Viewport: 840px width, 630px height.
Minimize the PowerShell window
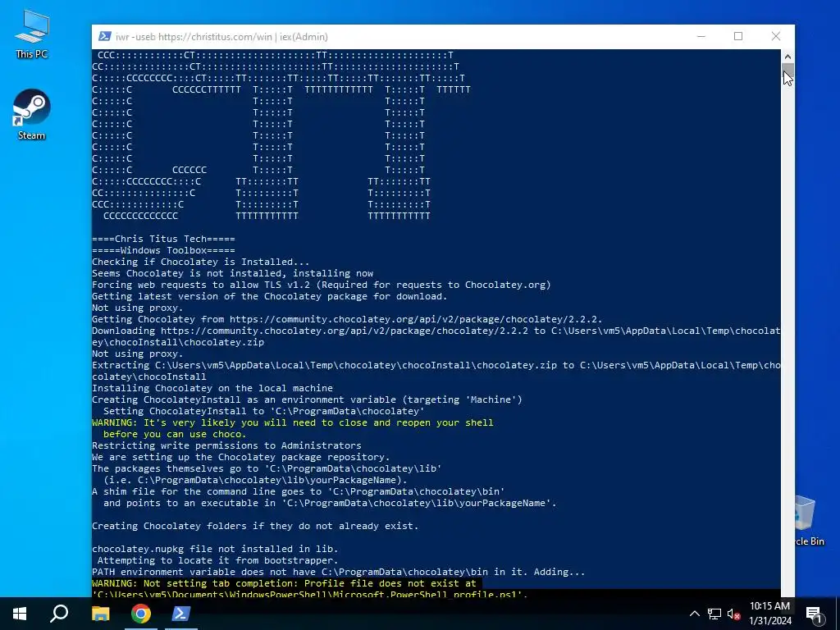tap(701, 36)
